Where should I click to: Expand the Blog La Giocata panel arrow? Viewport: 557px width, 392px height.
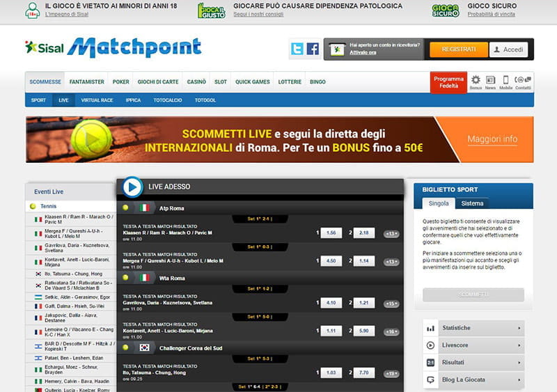519,380
